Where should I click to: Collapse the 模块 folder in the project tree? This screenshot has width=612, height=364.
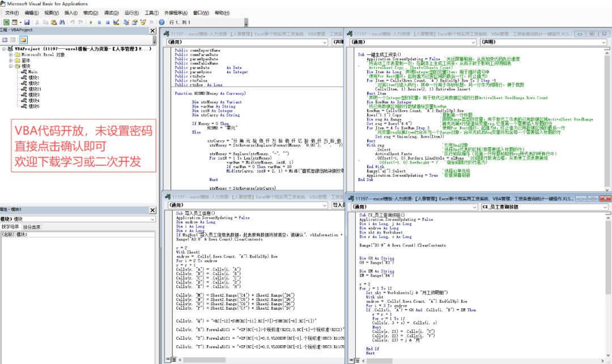point(11,66)
